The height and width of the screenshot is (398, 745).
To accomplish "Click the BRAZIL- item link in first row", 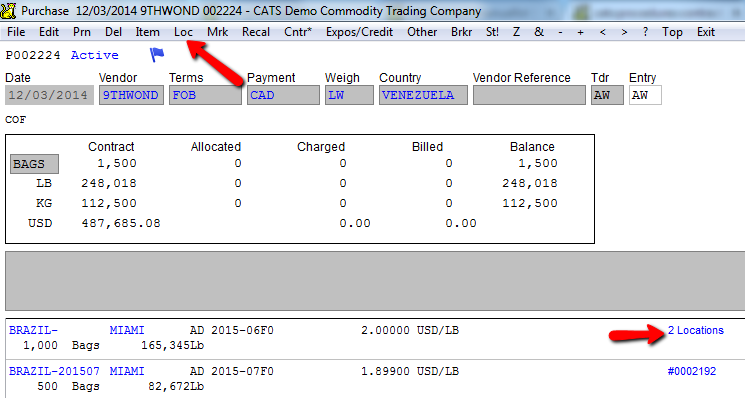I will [x=33, y=330].
